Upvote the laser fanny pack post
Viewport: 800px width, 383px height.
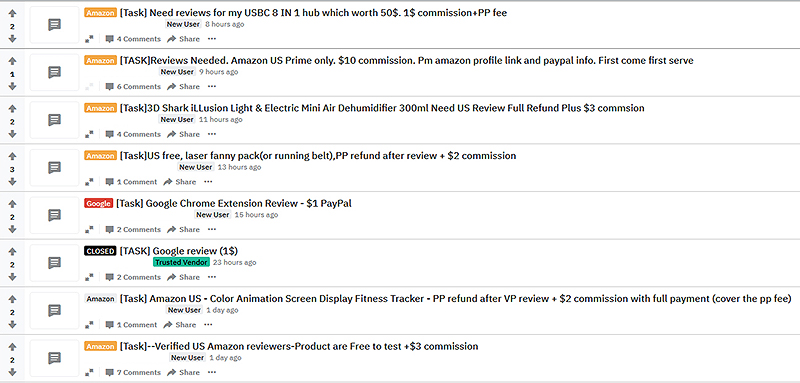13,156
